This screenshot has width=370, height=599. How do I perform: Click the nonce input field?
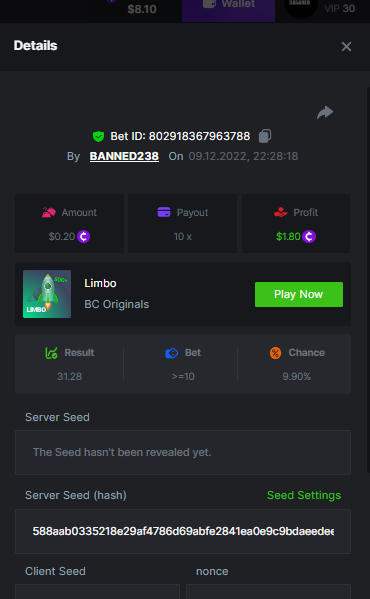click(x=268, y=591)
